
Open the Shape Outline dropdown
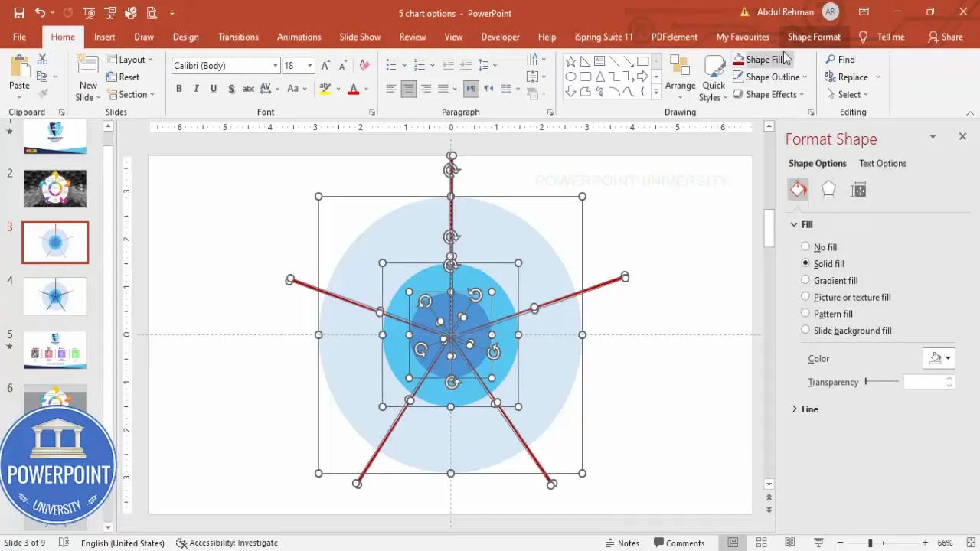(x=770, y=77)
